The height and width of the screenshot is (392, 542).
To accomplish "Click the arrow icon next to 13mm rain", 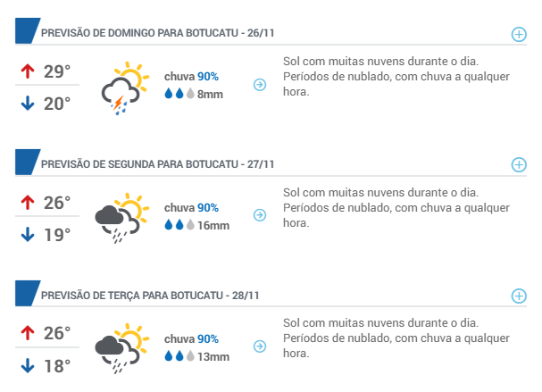I will click(x=260, y=346).
